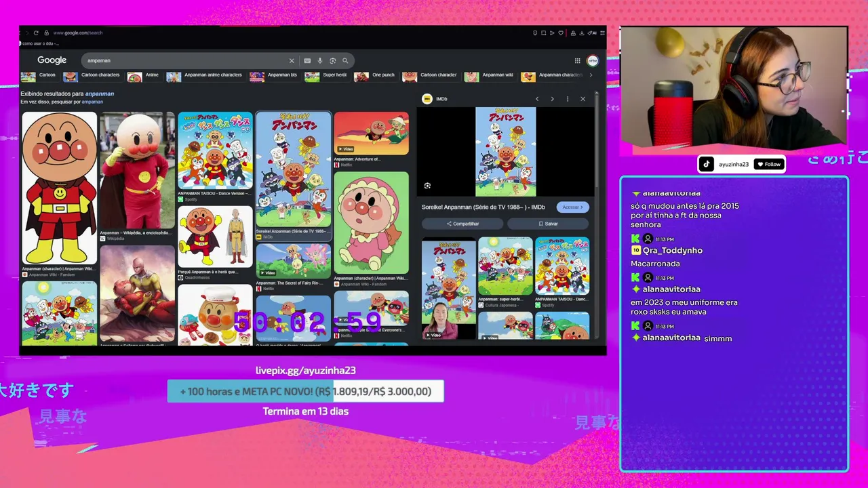Go forward in the browser
Viewport: 868px width, 488px height.
pyautogui.click(x=28, y=33)
